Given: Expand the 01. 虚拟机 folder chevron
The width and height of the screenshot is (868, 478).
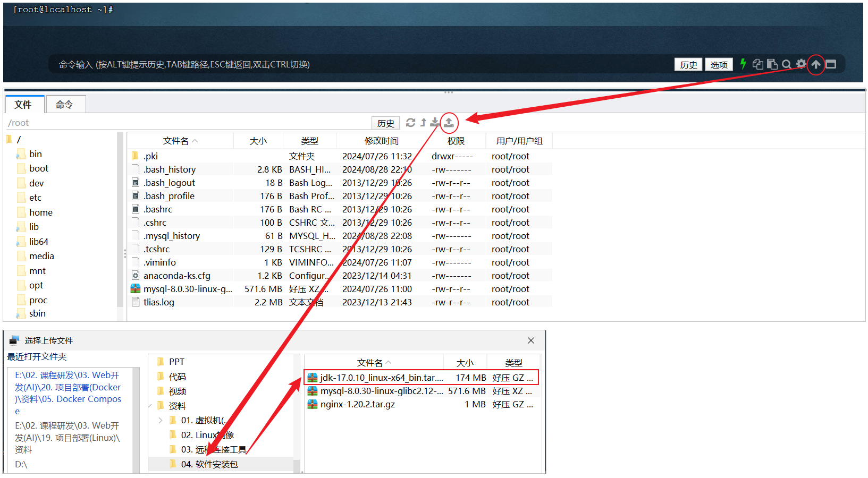Looking at the screenshot, I should (161, 420).
